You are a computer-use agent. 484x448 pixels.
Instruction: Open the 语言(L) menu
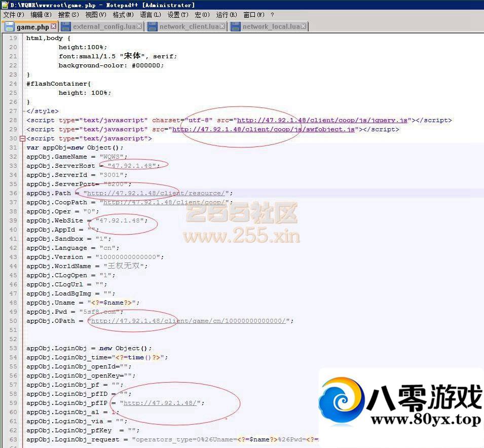[x=151, y=15]
